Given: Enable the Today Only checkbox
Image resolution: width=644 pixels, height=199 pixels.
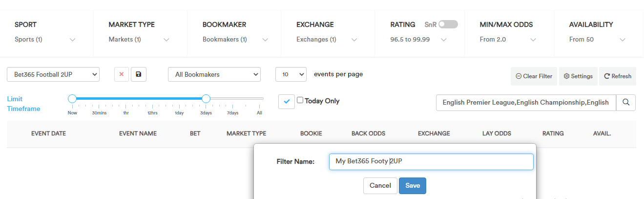Looking at the screenshot, I should (x=300, y=101).
